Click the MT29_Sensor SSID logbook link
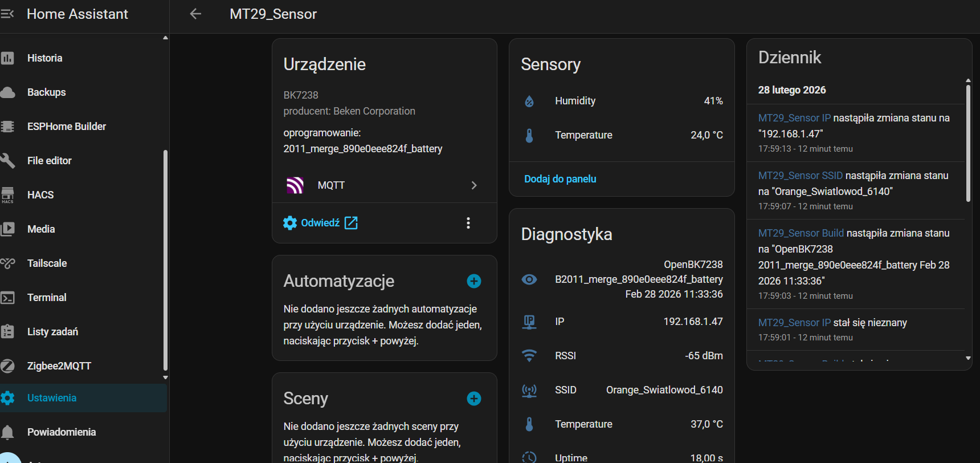Image resolution: width=980 pixels, height=463 pixels. 800,176
